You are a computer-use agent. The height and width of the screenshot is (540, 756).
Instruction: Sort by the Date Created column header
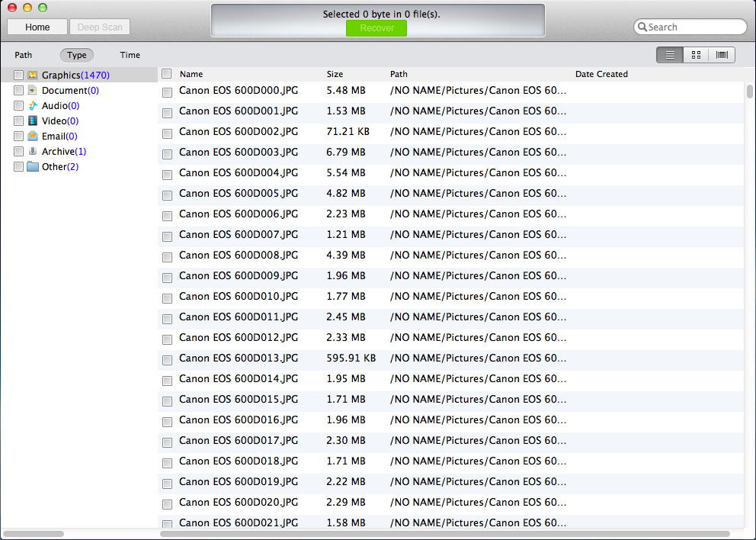[601, 74]
